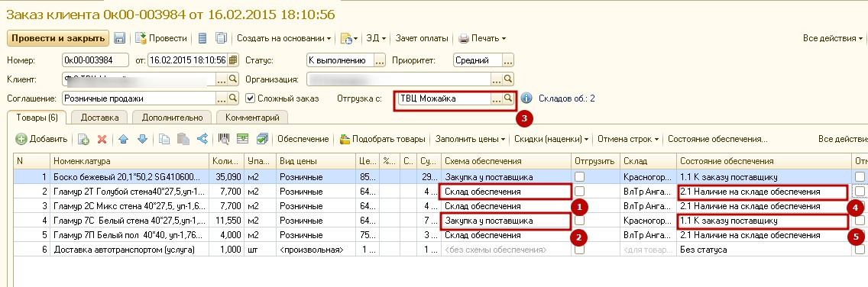Click Обеспечение button

coord(303,139)
